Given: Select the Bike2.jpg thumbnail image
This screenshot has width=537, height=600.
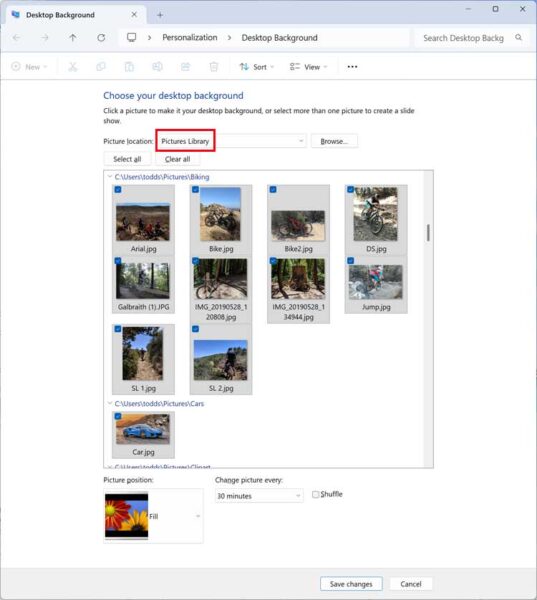Looking at the screenshot, I should point(298,226).
